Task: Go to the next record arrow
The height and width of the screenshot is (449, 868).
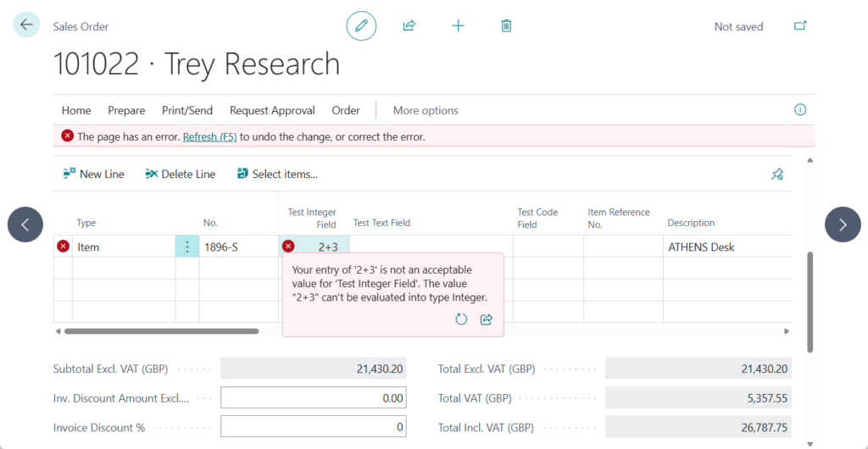Action: (x=842, y=224)
